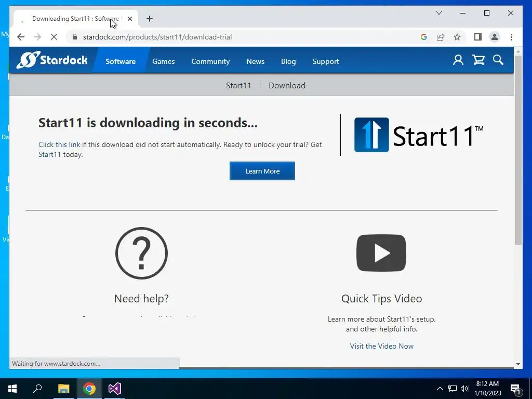Open the Games menu

[x=164, y=61]
